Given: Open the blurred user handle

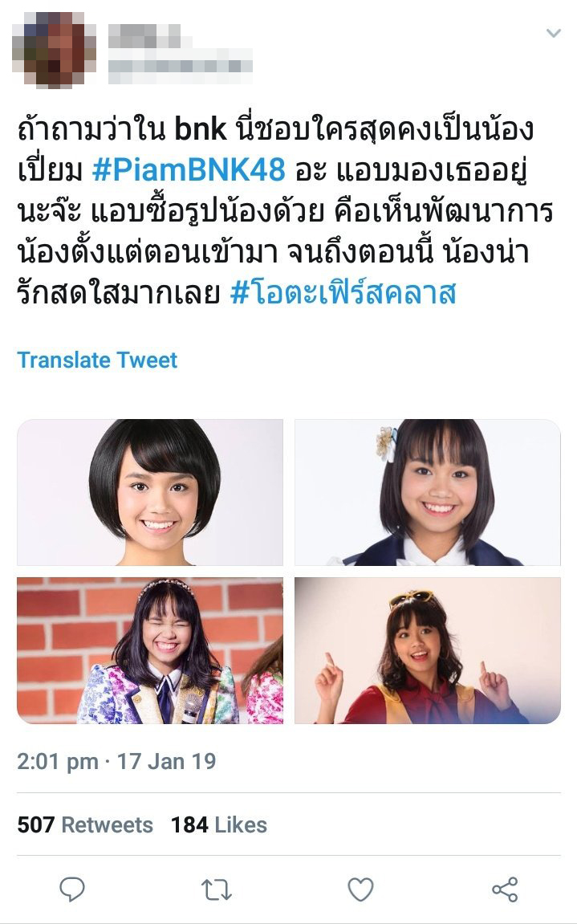Looking at the screenshot, I should point(181,71).
